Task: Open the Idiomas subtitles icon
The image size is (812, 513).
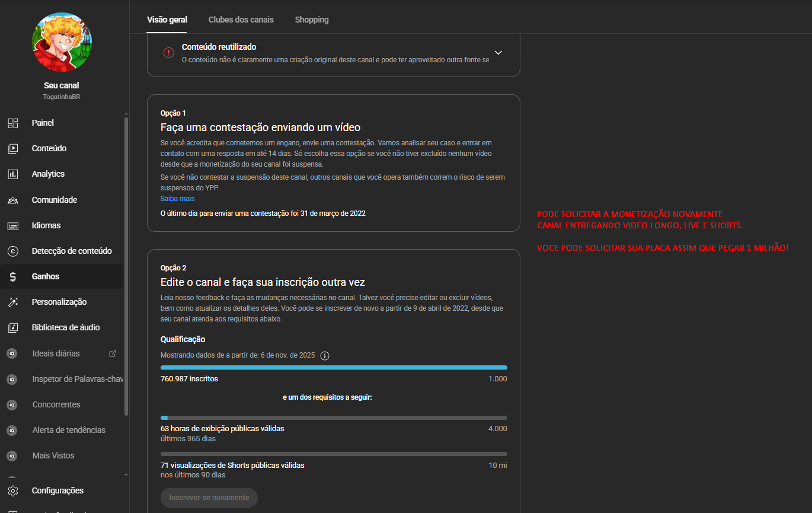Action: pyautogui.click(x=13, y=226)
